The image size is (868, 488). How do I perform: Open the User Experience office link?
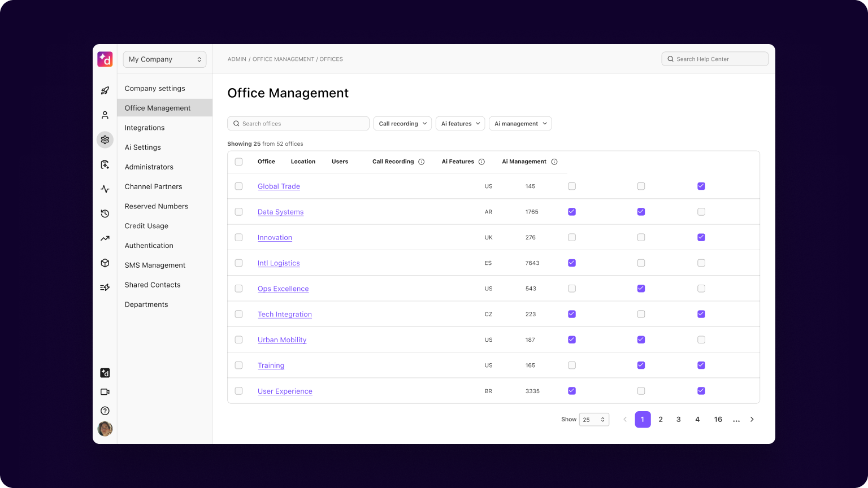(x=285, y=391)
